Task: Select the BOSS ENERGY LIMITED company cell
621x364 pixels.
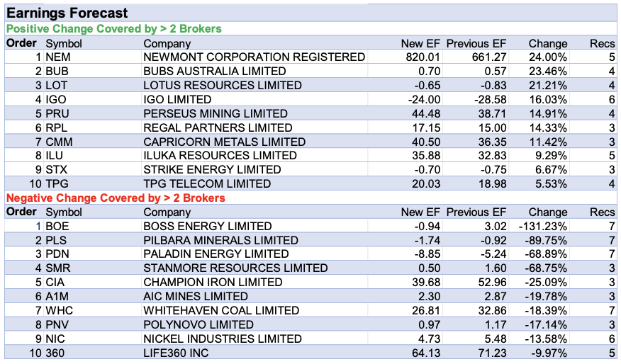Action: pyautogui.click(x=207, y=227)
